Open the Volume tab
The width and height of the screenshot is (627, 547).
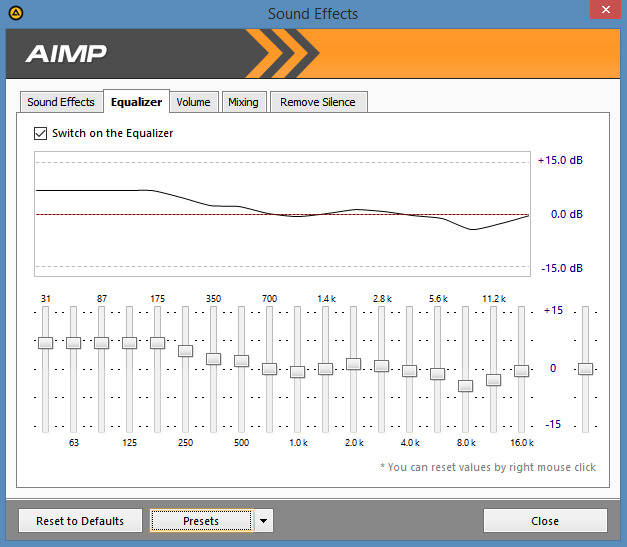coord(193,102)
